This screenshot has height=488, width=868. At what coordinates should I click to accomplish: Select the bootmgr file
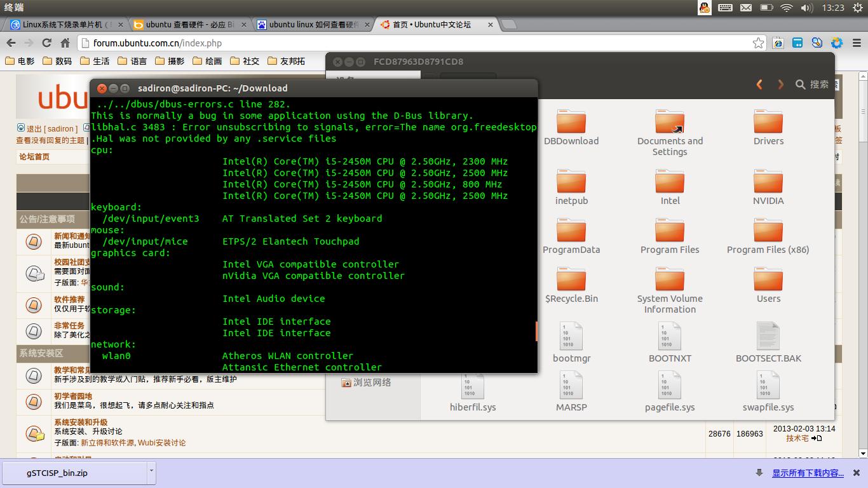click(x=571, y=342)
